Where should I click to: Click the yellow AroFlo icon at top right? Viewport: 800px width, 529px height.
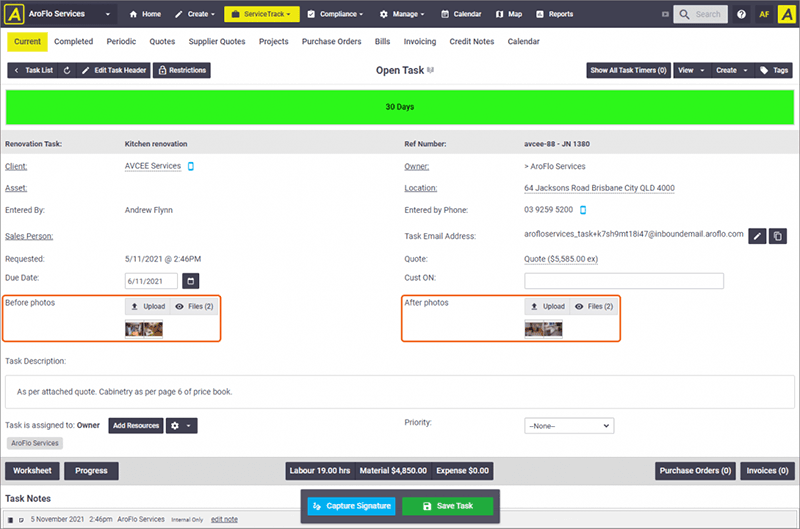[787, 14]
